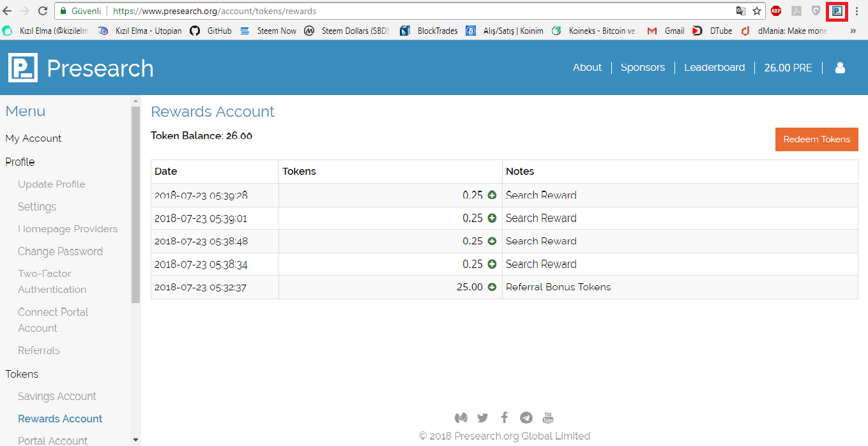Click the 25.00 token amount cell
The width and height of the screenshot is (868, 446).
390,287
